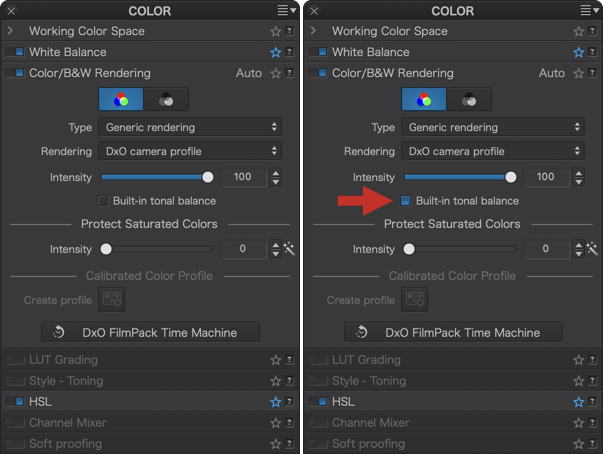Click Create profile icon in right panel
The height and width of the screenshot is (454, 603).
415,299
